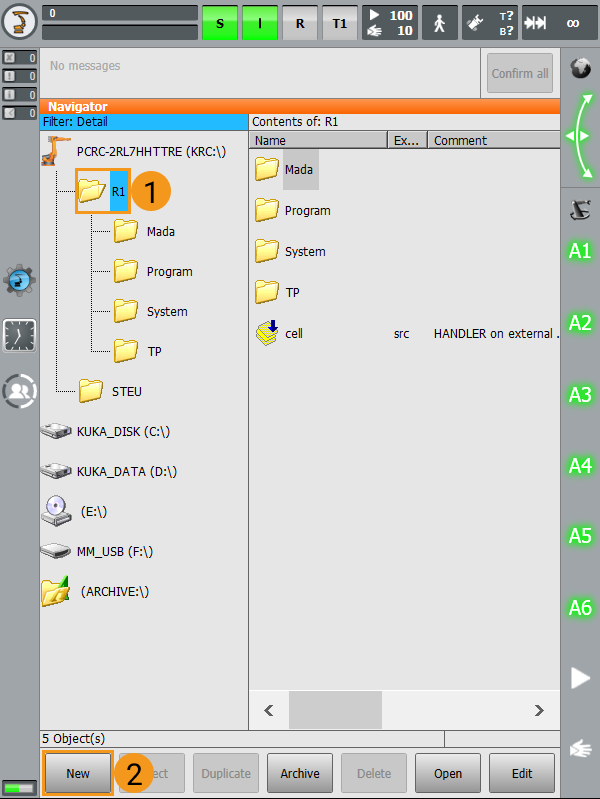The width and height of the screenshot is (600, 799).
Task: Open the T1 operating mode indicator
Action: point(340,23)
